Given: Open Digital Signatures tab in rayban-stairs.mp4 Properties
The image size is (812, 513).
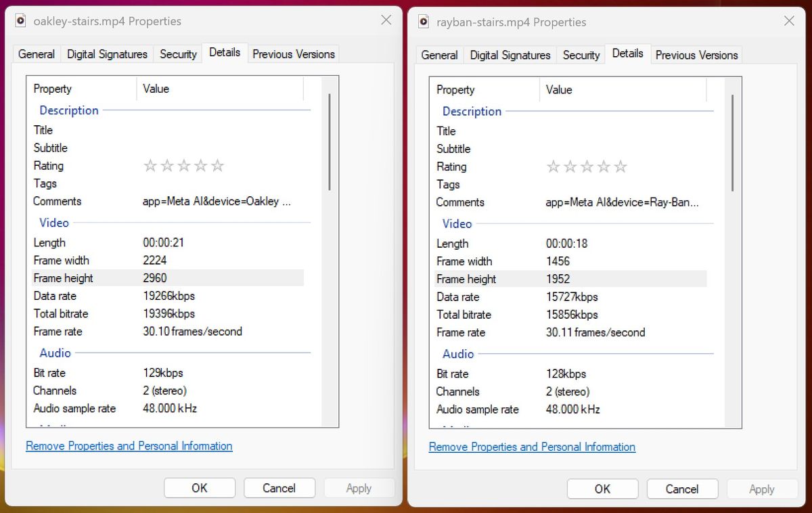Looking at the screenshot, I should (x=510, y=55).
